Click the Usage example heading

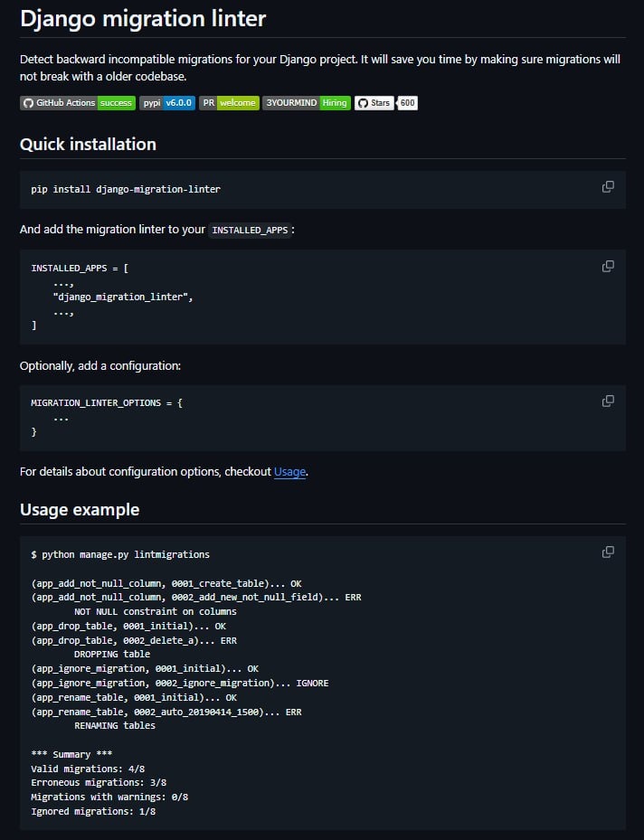[80, 510]
